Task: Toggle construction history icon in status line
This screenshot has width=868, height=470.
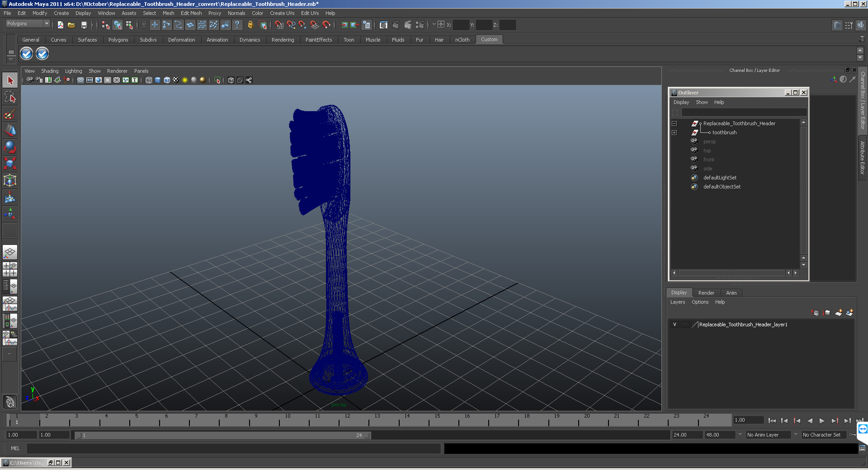Action: click(366, 25)
